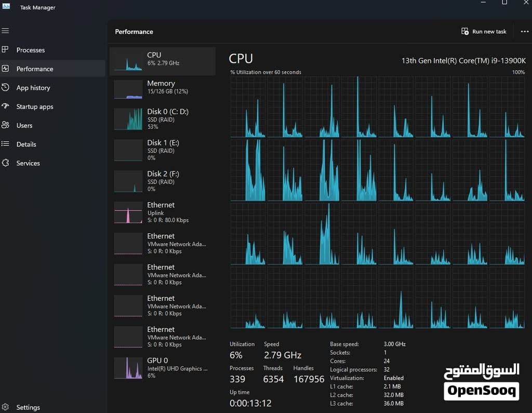This screenshot has height=413, width=532.
Task: Open the three-dot more options menu
Action: click(x=525, y=31)
